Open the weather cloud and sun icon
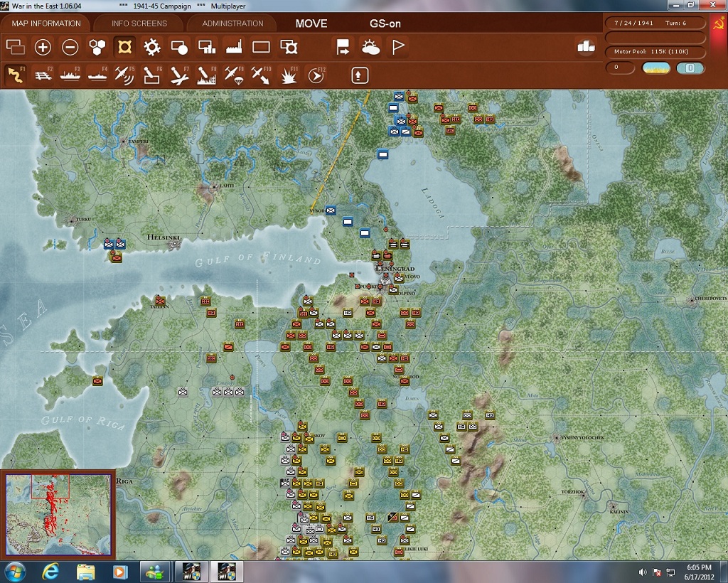The width and height of the screenshot is (728, 583). (x=370, y=47)
